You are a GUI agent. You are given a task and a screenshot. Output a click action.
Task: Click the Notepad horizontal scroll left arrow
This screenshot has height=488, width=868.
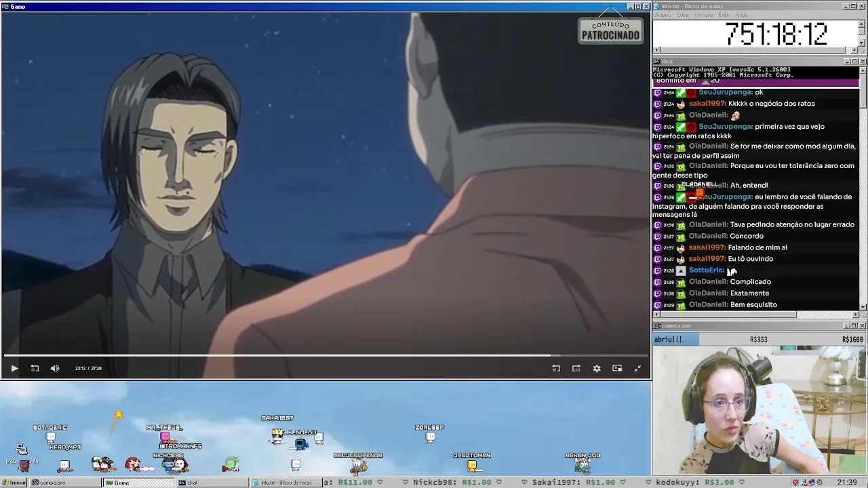point(656,50)
